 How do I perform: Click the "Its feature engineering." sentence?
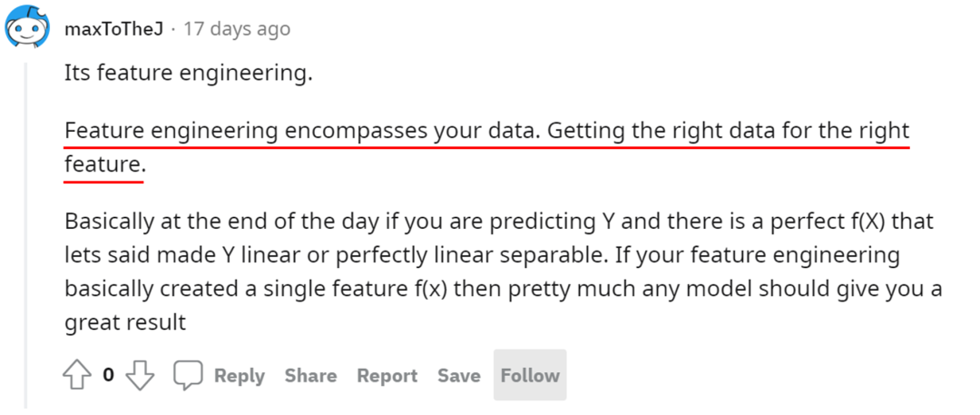188,74
